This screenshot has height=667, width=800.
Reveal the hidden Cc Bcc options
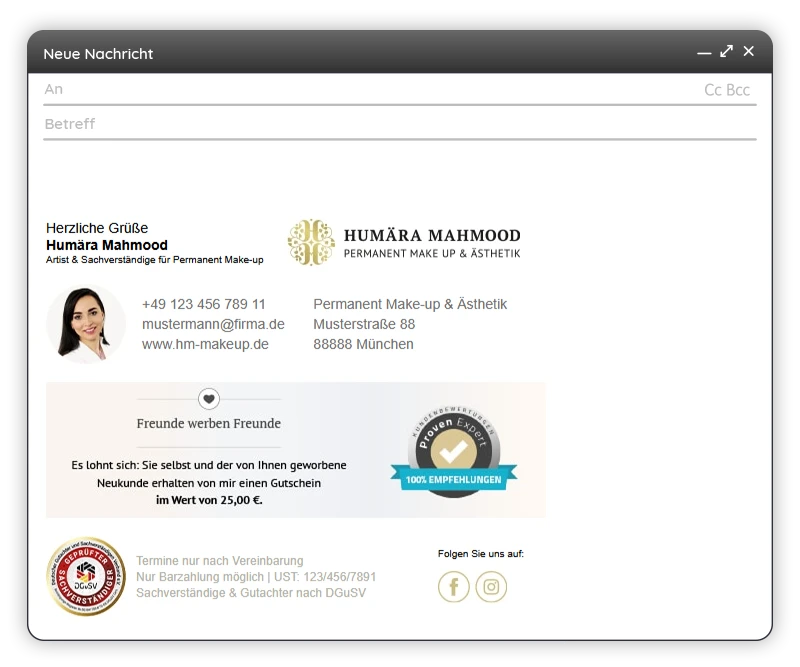click(725, 89)
